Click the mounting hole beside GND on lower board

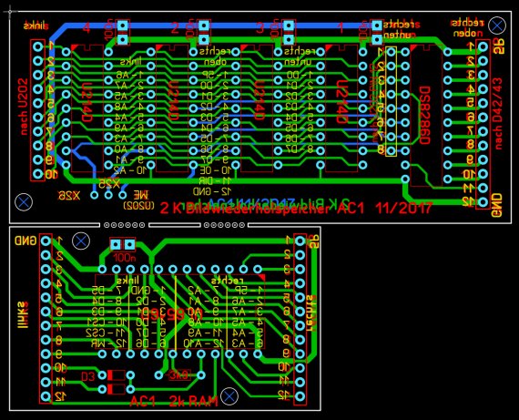[x=81, y=241]
